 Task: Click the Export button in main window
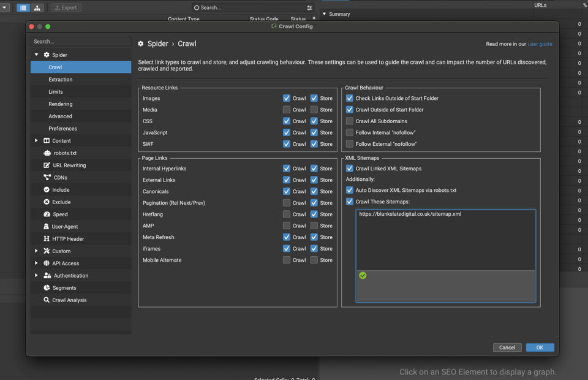coord(66,7)
